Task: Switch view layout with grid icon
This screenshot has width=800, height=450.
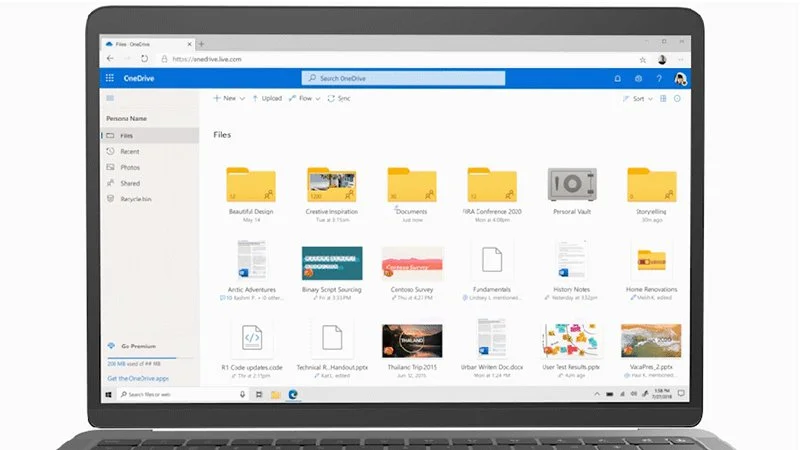Action: click(x=663, y=98)
